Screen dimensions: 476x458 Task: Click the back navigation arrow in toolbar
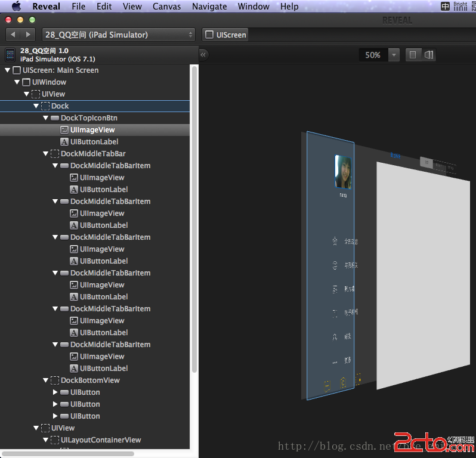13,35
